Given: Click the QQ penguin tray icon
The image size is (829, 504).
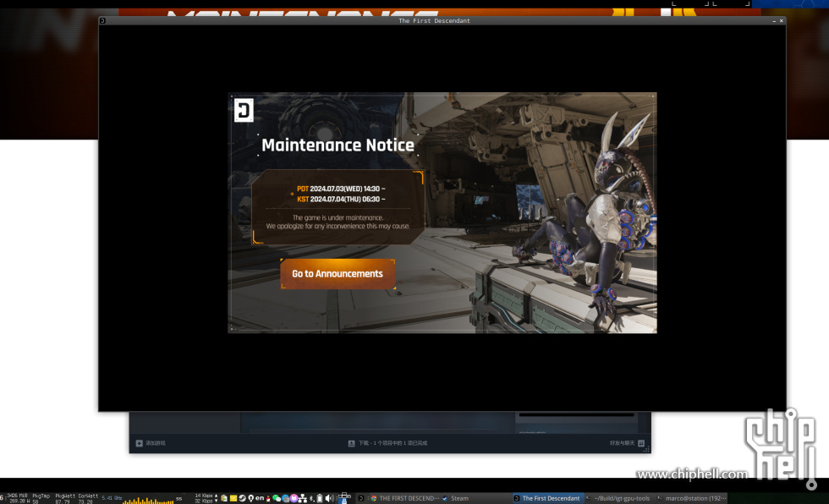Looking at the screenshot, I should (268, 498).
